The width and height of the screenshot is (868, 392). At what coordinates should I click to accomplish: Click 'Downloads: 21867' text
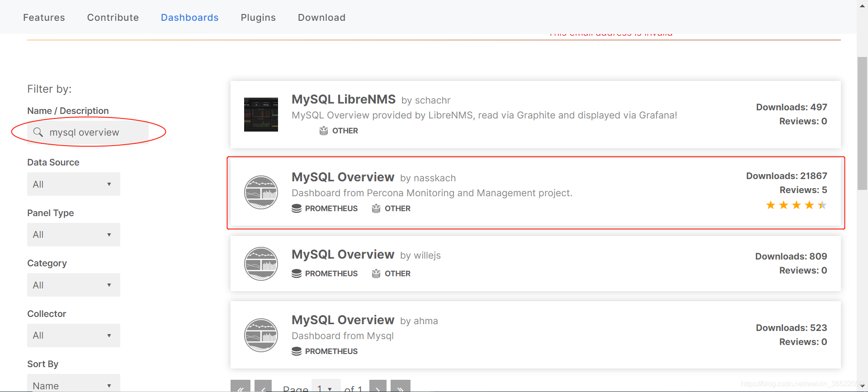787,176
